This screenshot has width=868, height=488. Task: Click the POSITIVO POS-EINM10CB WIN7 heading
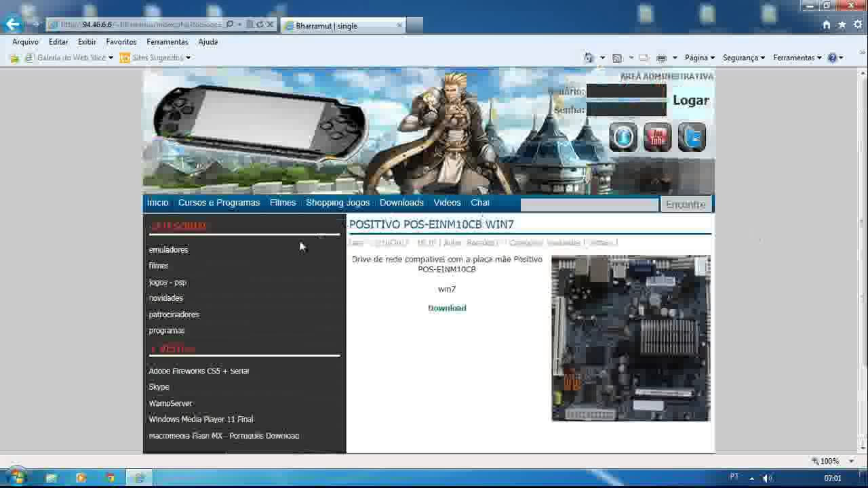tap(431, 224)
